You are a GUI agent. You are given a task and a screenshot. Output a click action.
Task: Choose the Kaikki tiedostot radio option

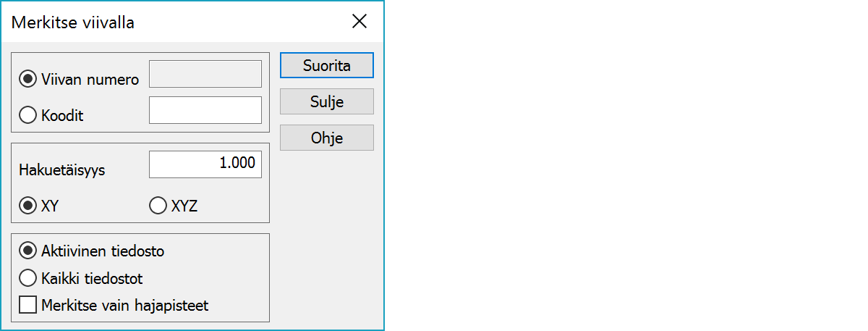29,277
